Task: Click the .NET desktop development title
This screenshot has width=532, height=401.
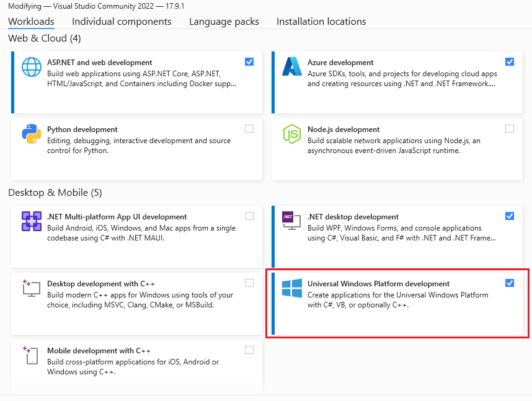Action: coord(353,217)
